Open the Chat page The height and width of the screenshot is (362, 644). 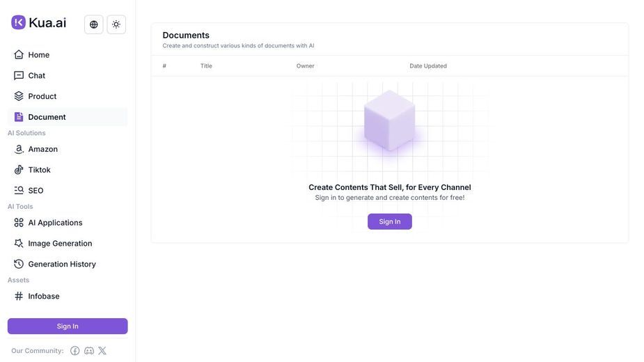(x=68, y=76)
